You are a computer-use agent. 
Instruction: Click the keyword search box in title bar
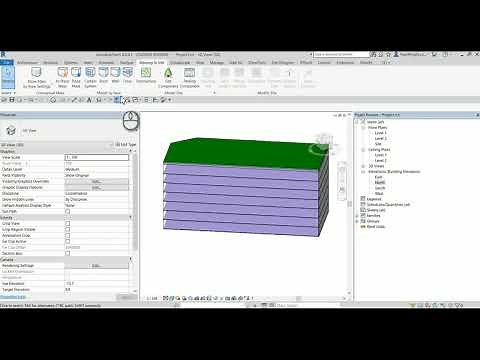point(341,54)
